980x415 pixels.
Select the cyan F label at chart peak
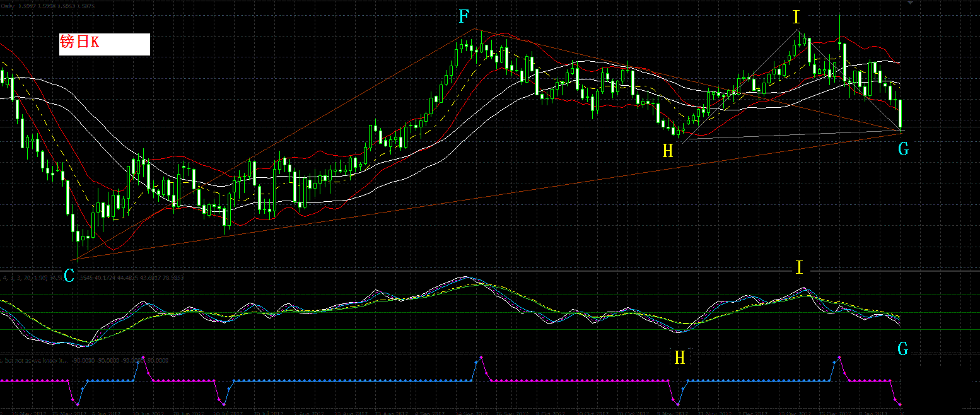pyautogui.click(x=464, y=18)
